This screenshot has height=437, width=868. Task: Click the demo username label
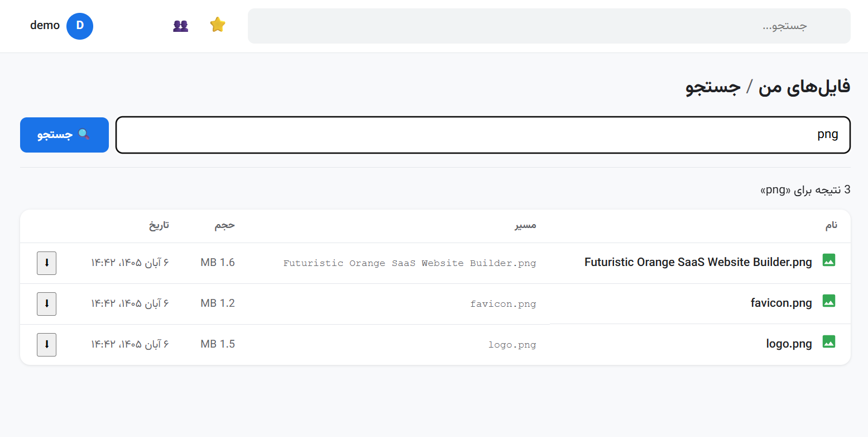45,25
